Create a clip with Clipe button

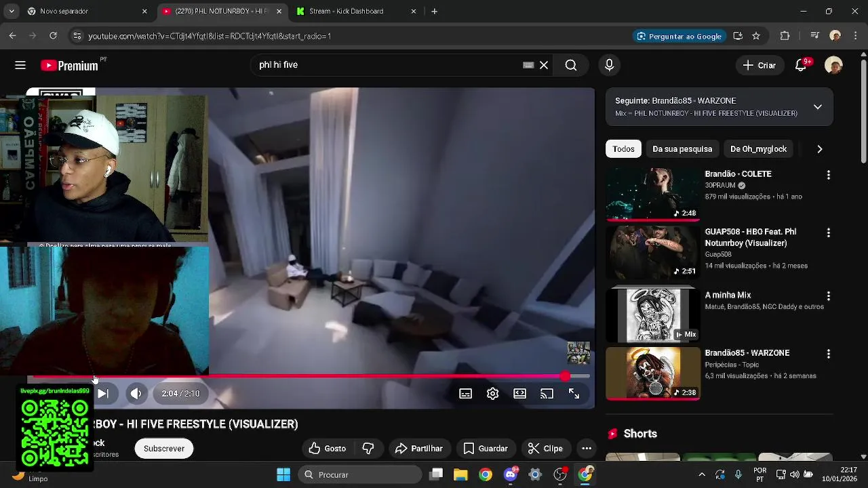tap(546, 448)
